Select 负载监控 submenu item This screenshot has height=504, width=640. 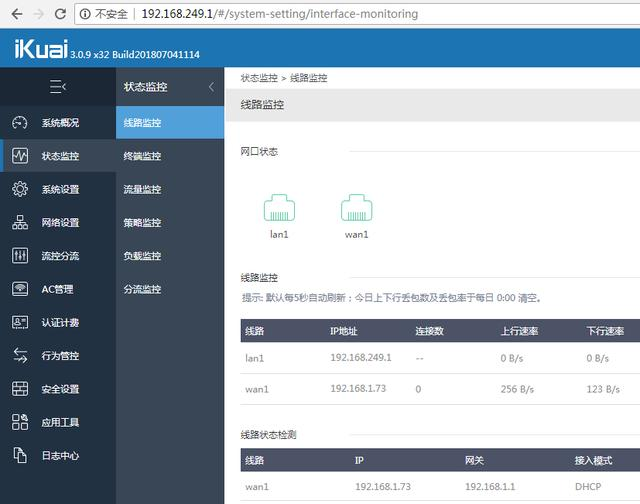tap(142, 256)
